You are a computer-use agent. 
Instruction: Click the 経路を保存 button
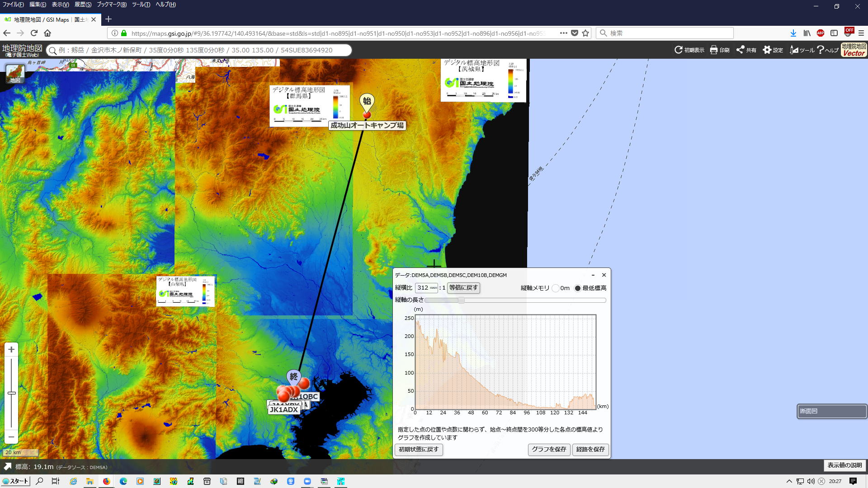click(590, 450)
